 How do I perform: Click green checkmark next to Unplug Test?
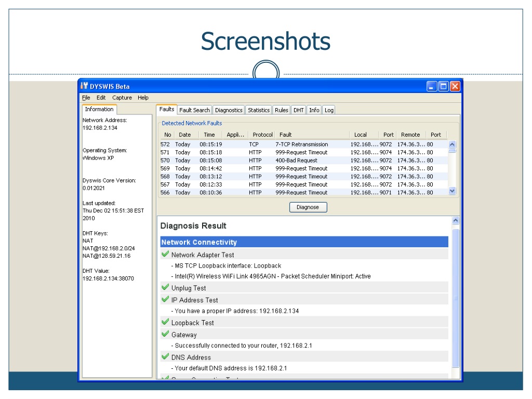click(x=165, y=287)
